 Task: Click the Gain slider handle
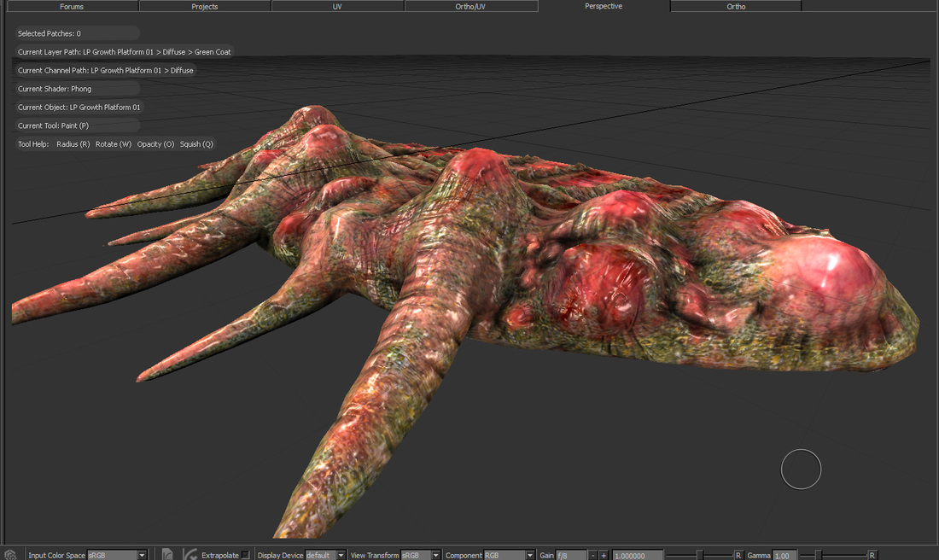[699, 556]
